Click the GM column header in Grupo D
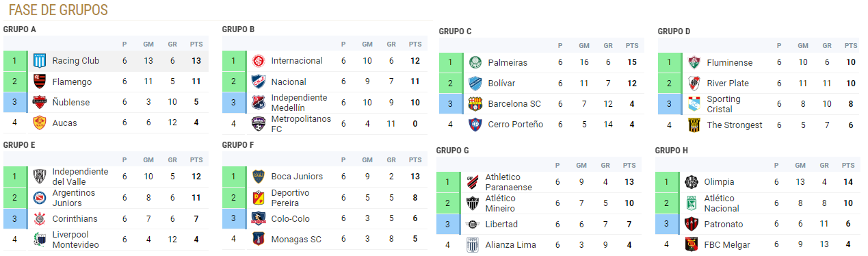The height and width of the screenshot is (256, 868). point(803,46)
